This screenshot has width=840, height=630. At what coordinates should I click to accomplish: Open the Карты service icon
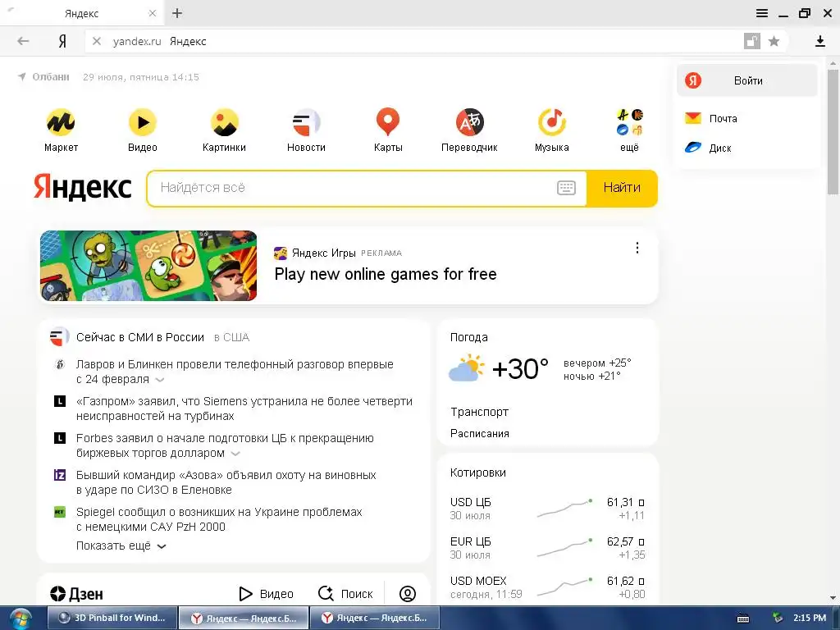click(388, 121)
